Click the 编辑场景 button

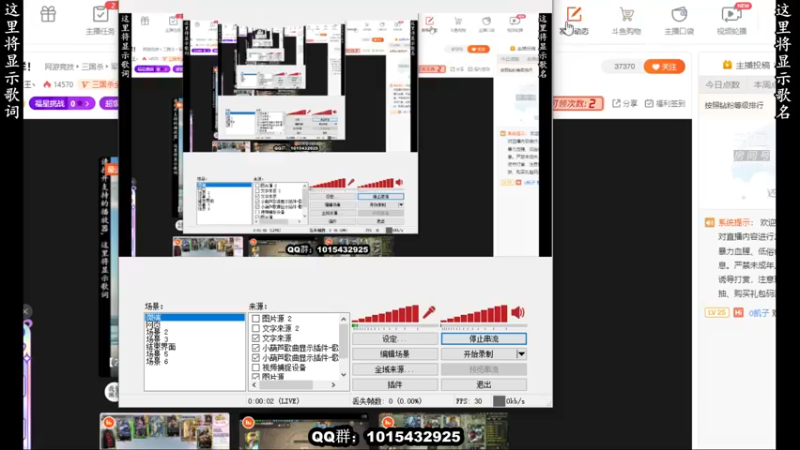pyautogui.click(x=395, y=354)
